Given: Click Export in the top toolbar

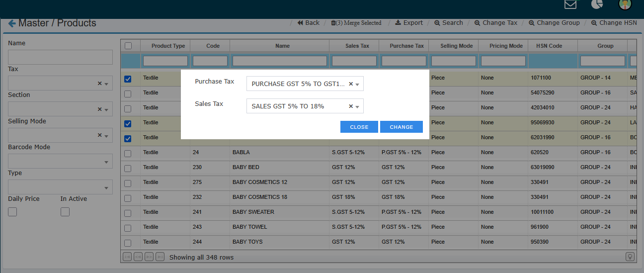Looking at the screenshot, I should pos(409,23).
